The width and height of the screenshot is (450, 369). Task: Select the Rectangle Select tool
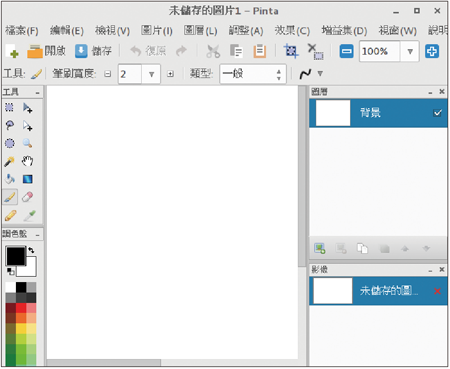click(9, 107)
